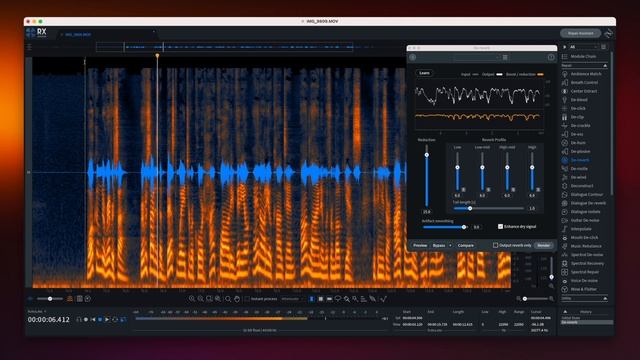The width and height of the screenshot is (640, 360).
Task: Click the Render button
Action: pyautogui.click(x=543, y=245)
